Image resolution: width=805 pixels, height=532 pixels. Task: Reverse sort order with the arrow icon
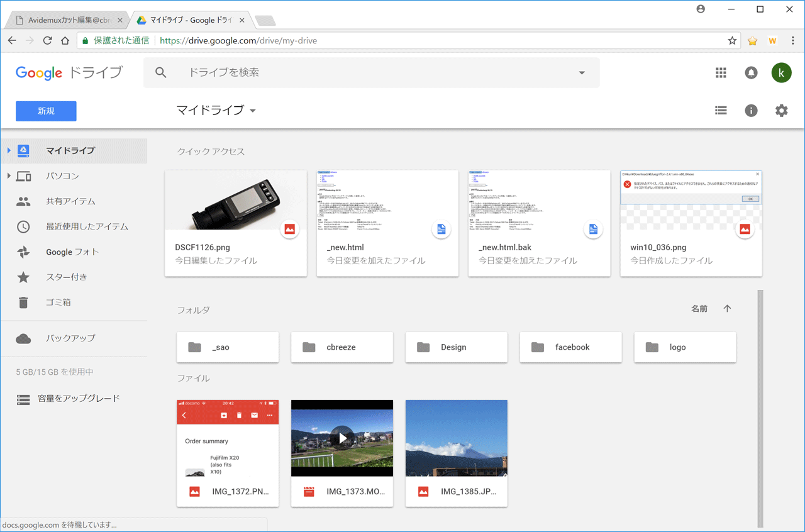pyautogui.click(x=728, y=309)
